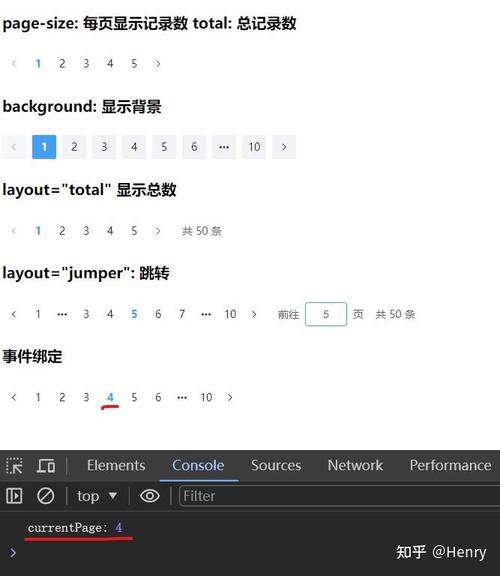Click next arrow in jumper pagination
The width and height of the screenshot is (500, 576).
click(x=254, y=314)
